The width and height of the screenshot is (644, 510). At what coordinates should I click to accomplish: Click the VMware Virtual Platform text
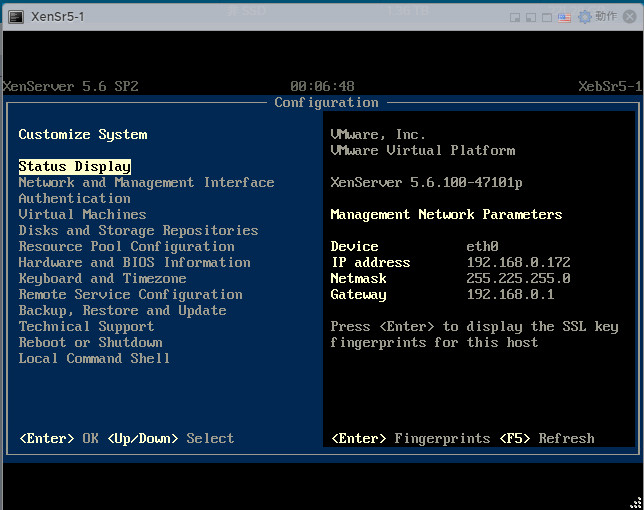423,150
